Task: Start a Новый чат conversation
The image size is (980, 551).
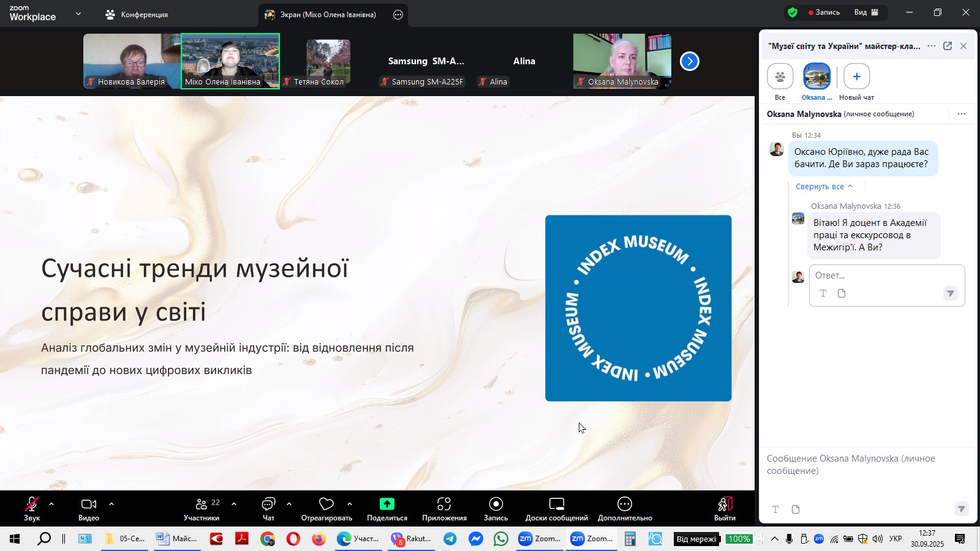Action: tap(856, 76)
